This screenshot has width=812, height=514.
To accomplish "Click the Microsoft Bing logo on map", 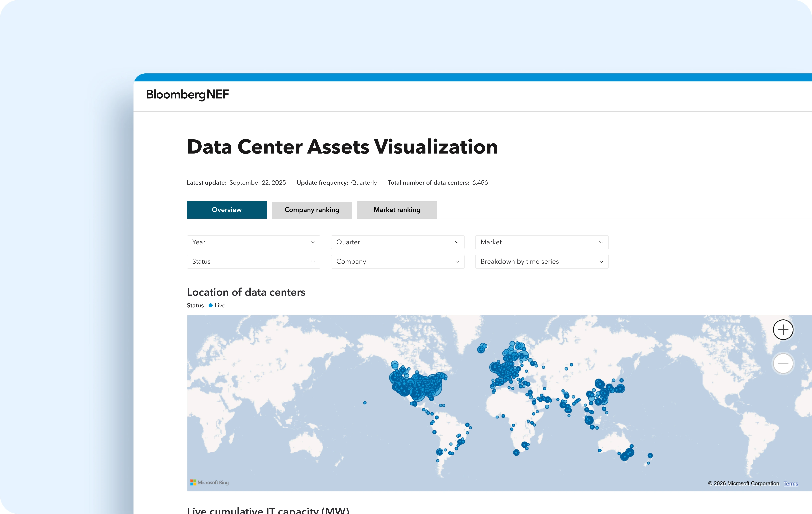I will pyautogui.click(x=209, y=482).
